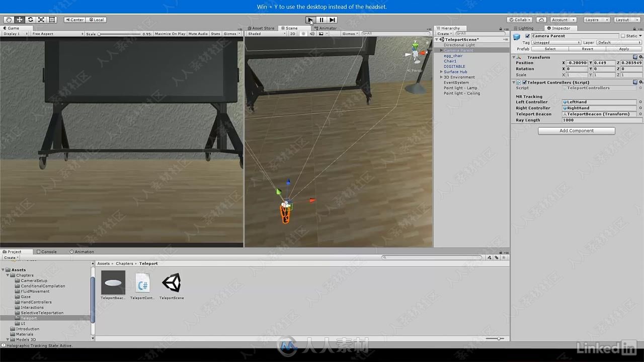Click Teleport Controllers script gear icon
This screenshot has height=362, width=644.
coord(640,82)
